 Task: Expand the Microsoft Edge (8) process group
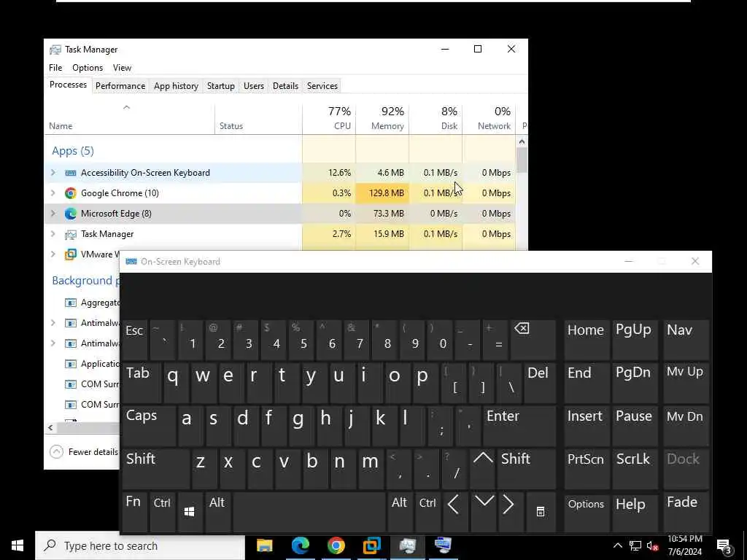53,214
